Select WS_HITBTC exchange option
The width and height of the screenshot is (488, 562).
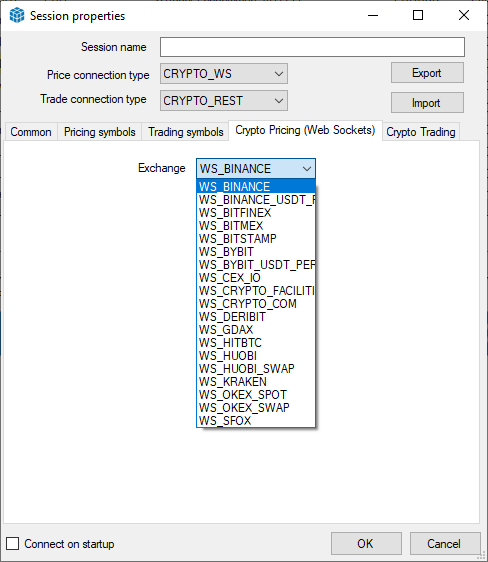click(x=256, y=343)
